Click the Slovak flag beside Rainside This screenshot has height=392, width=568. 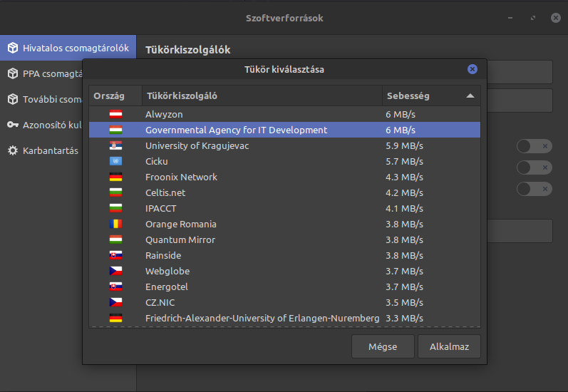click(x=115, y=255)
